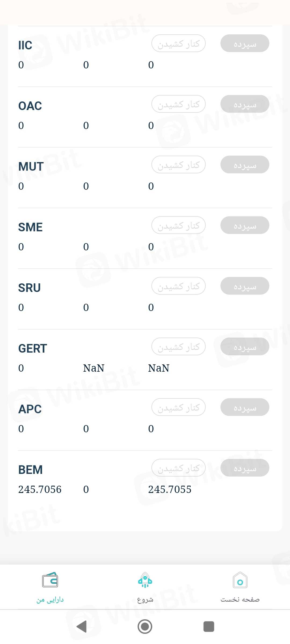Tap the rocket Start icon
290x644 pixels.
pos(145,580)
